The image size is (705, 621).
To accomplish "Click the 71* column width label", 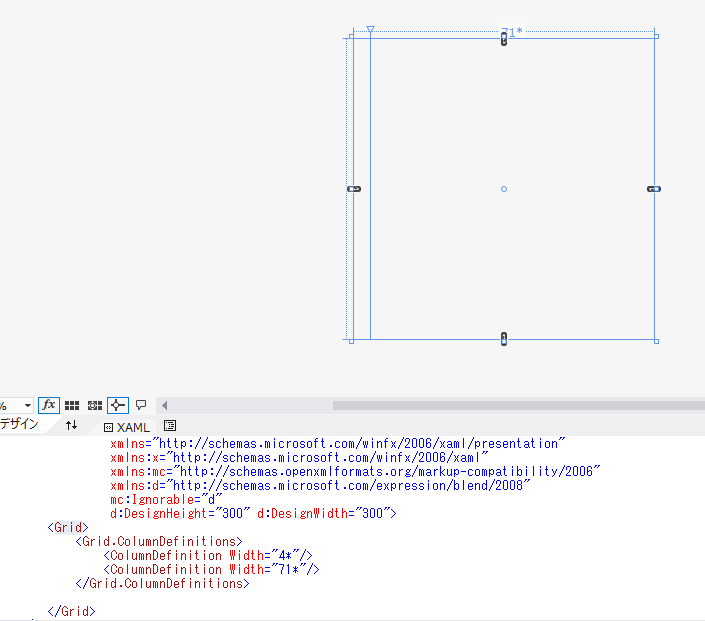I will (x=512, y=32).
